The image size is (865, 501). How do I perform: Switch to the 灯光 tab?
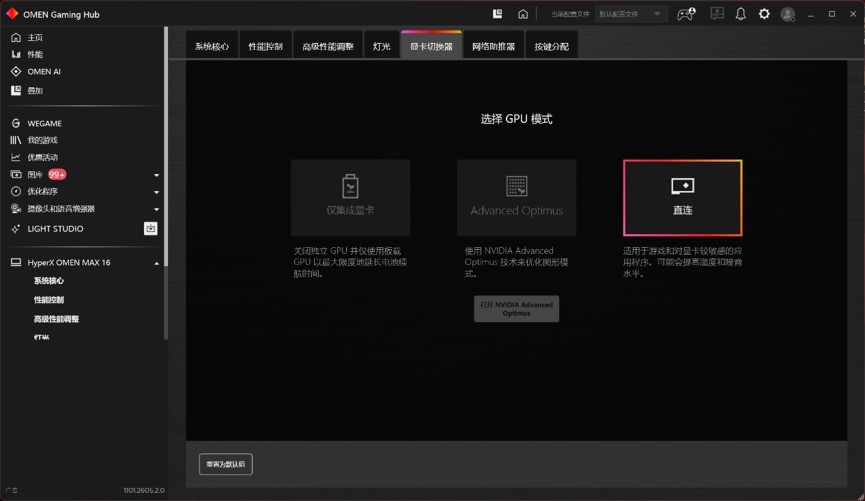(381, 46)
